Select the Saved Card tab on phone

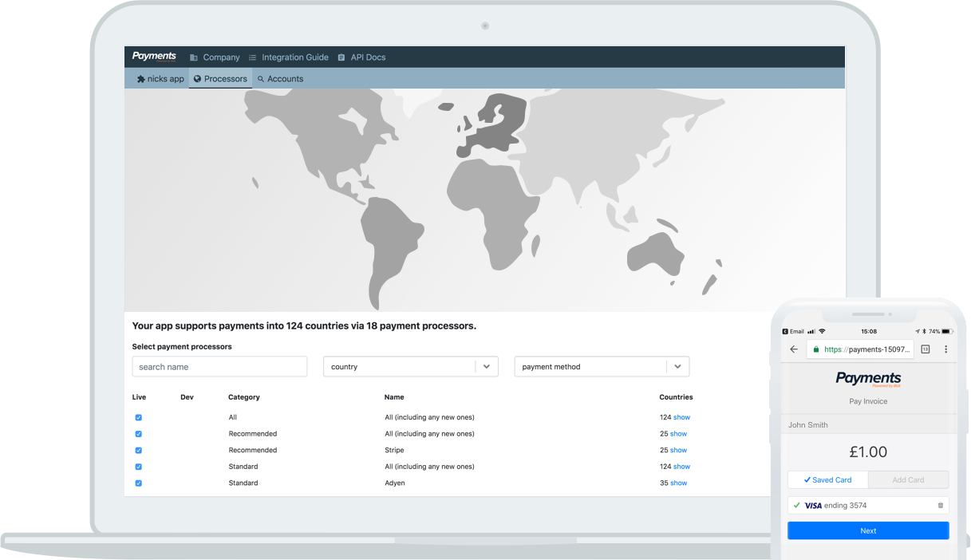827,480
